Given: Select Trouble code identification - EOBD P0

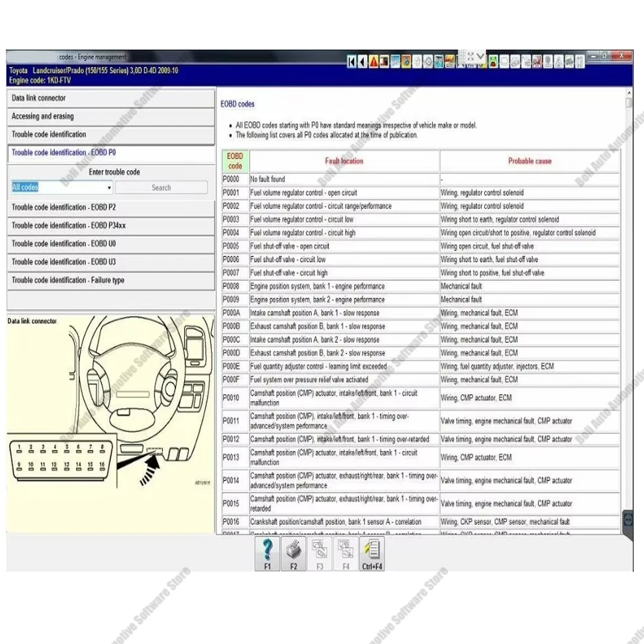Looking at the screenshot, I should pyautogui.click(x=111, y=153).
